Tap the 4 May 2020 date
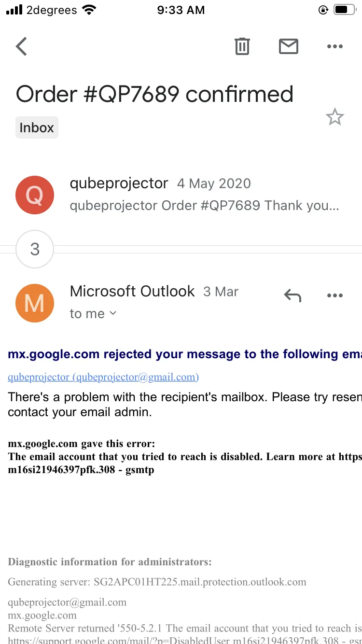Screen dimensions: 362x644 [214, 183]
